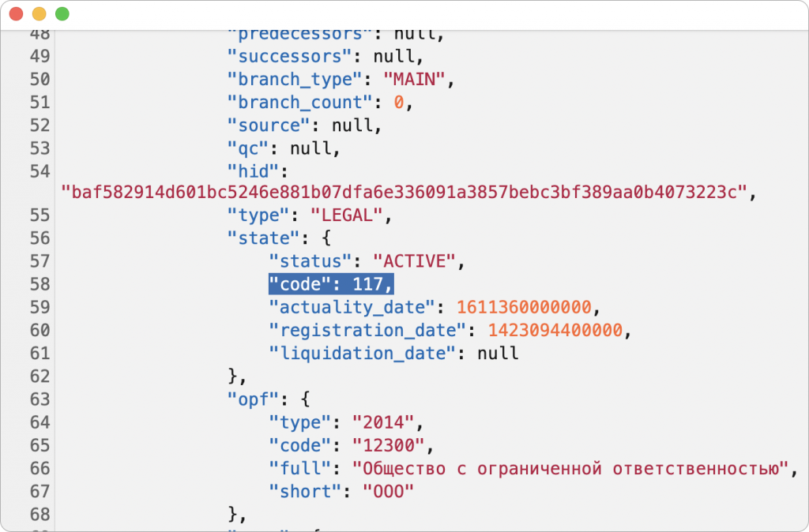Screen dimensions: 809x532
Task: Click line number 58 in gutter
Action: pyautogui.click(x=40, y=283)
